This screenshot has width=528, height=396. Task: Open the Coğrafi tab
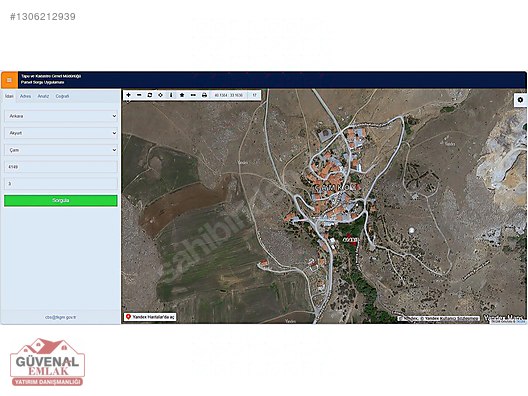tap(62, 96)
